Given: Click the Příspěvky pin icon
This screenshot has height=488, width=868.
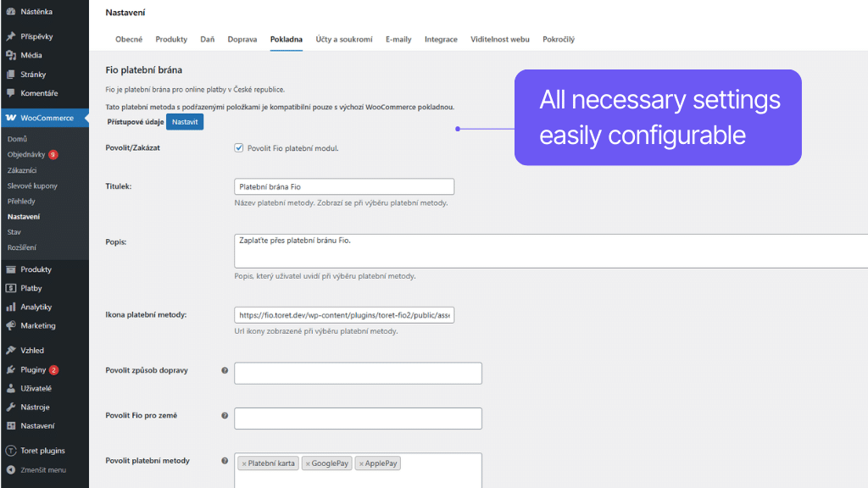Looking at the screenshot, I should 11,36.
